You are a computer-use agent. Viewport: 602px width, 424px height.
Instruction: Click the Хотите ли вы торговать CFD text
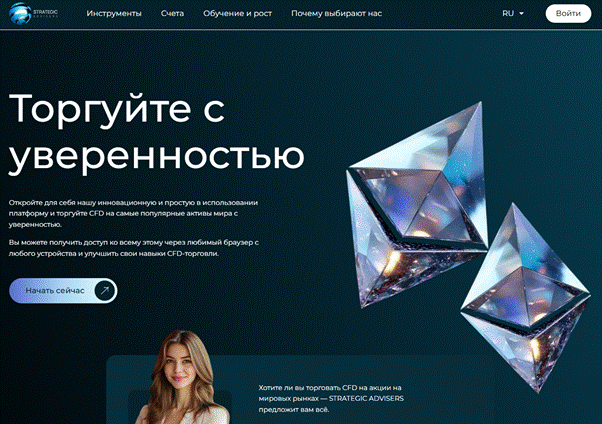pyautogui.click(x=331, y=399)
